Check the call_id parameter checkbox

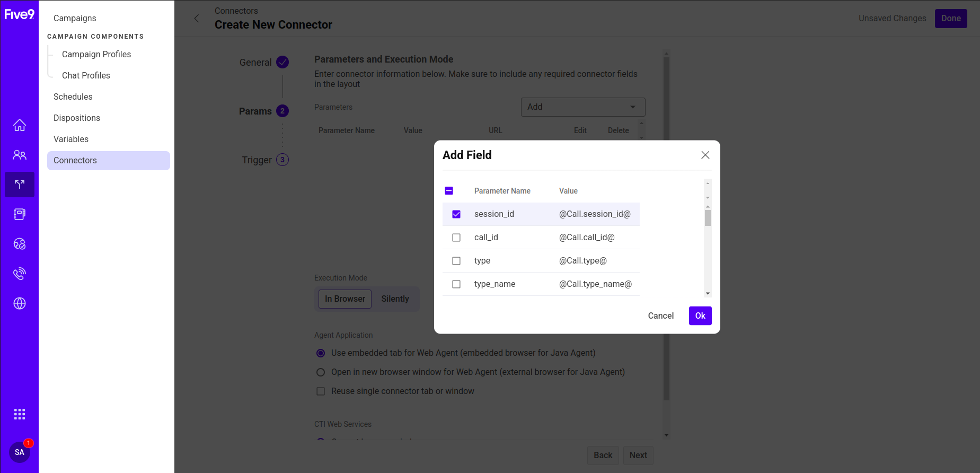[x=456, y=238]
